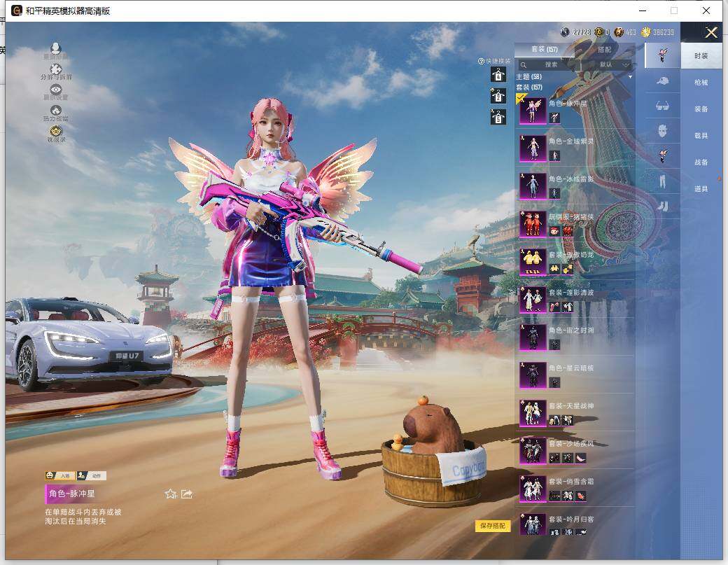Expand the 主题 (58) group
728x565 pixels.
point(528,76)
